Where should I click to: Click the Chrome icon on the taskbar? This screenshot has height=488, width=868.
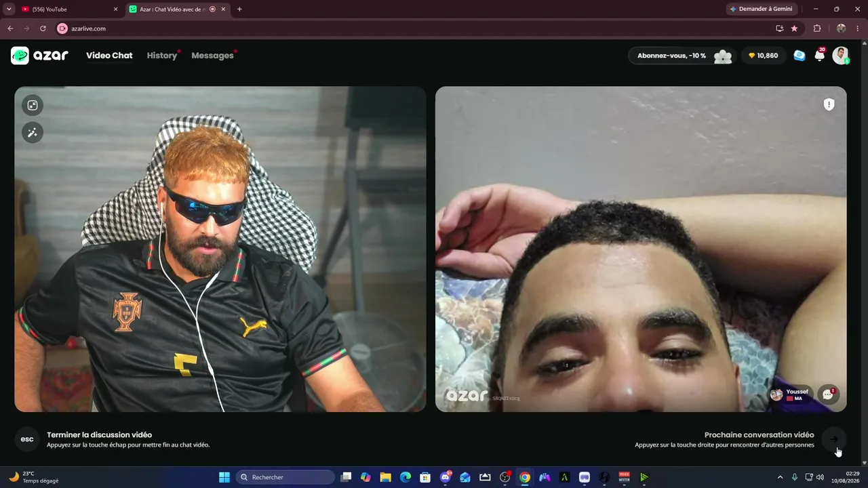pyautogui.click(x=524, y=477)
